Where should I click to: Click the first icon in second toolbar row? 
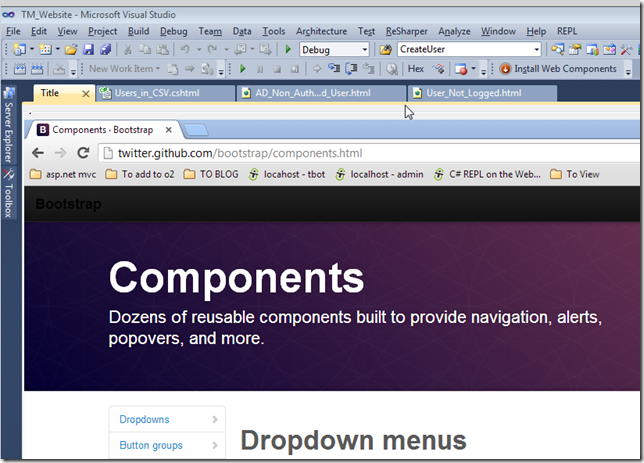pyautogui.click(x=20, y=69)
